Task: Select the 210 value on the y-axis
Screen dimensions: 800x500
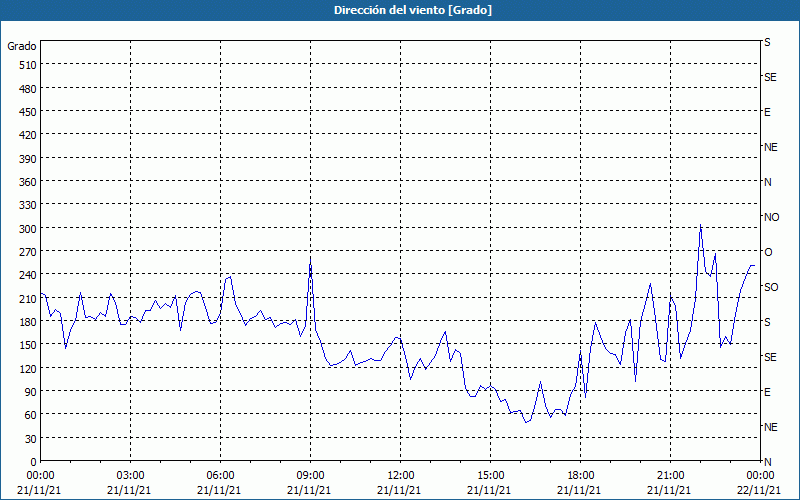Action: [28, 298]
